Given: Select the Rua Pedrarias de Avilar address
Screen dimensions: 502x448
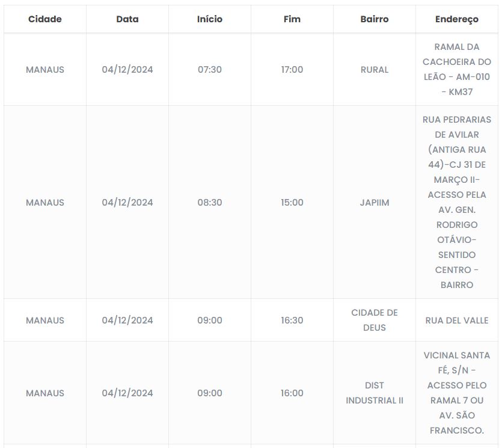Looking at the screenshot, I should [x=457, y=203].
